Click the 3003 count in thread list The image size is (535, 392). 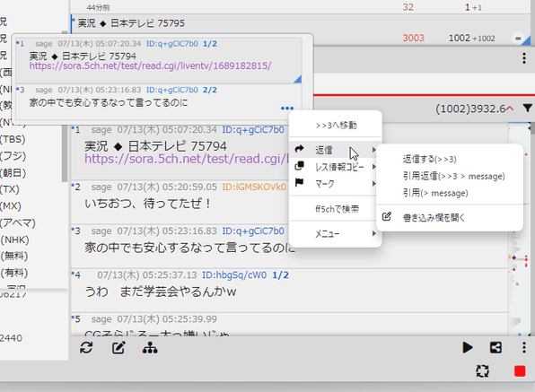413,38
